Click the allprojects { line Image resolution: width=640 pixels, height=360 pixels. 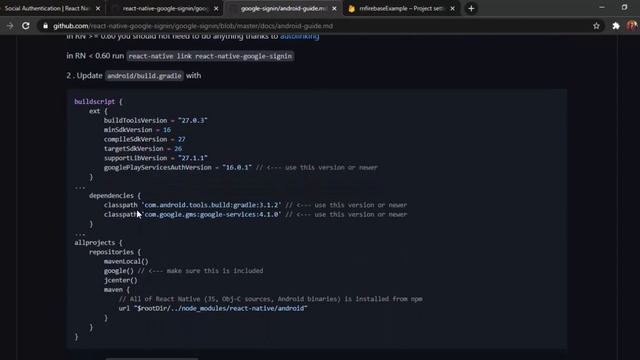pyautogui.click(x=98, y=242)
